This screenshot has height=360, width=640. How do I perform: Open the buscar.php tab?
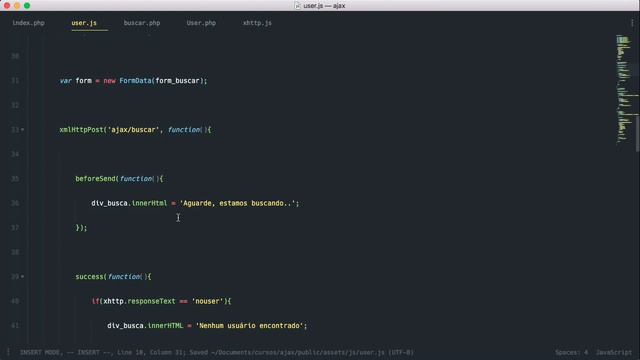point(142,23)
